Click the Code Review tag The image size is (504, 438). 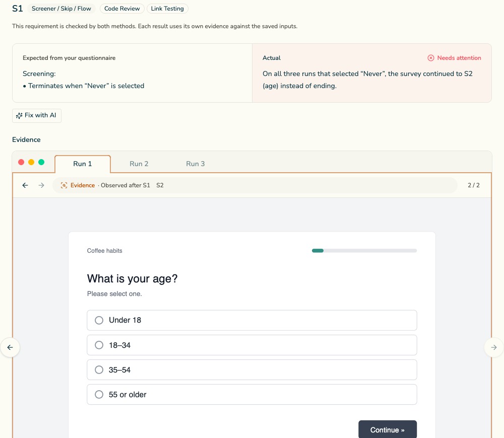point(122,9)
